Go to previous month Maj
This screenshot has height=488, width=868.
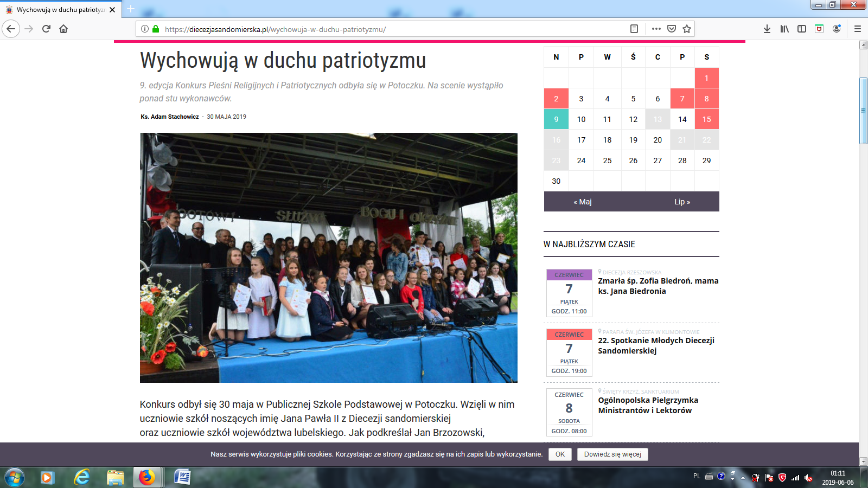click(x=583, y=202)
